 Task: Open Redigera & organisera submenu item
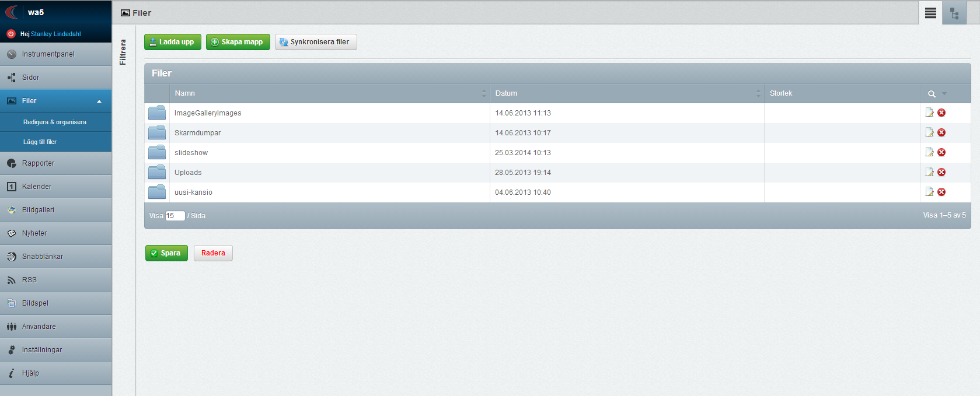[x=55, y=122]
